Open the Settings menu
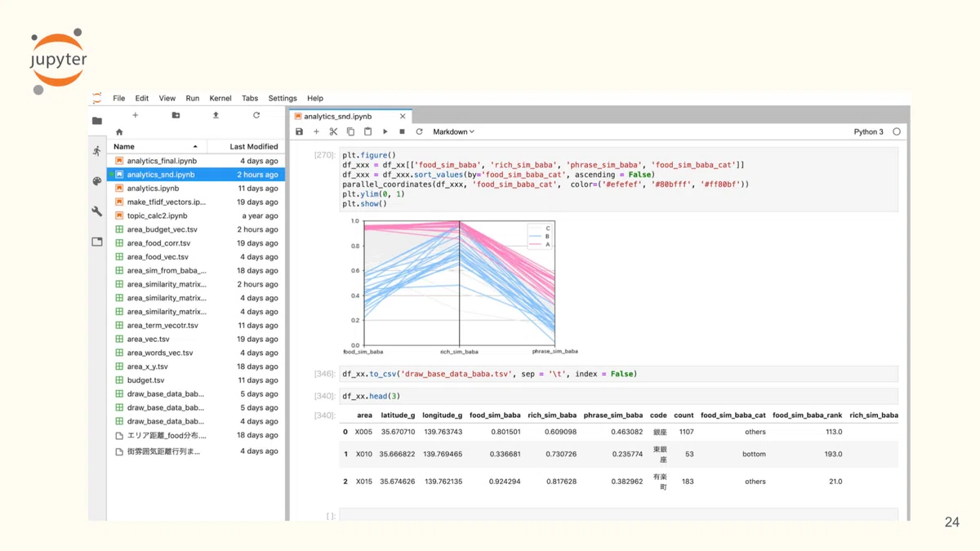The image size is (980, 551). click(283, 98)
